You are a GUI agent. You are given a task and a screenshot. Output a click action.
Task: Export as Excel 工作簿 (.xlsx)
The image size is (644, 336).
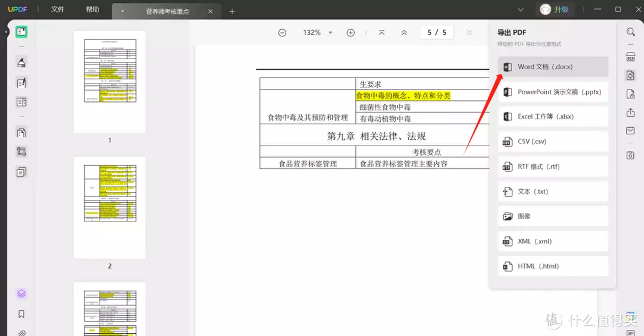(x=553, y=117)
